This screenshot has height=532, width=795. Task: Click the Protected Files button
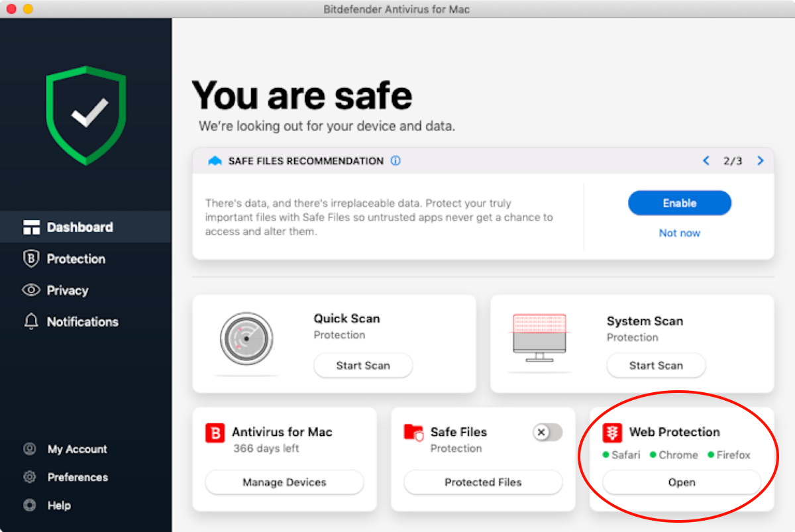tap(483, 482)
